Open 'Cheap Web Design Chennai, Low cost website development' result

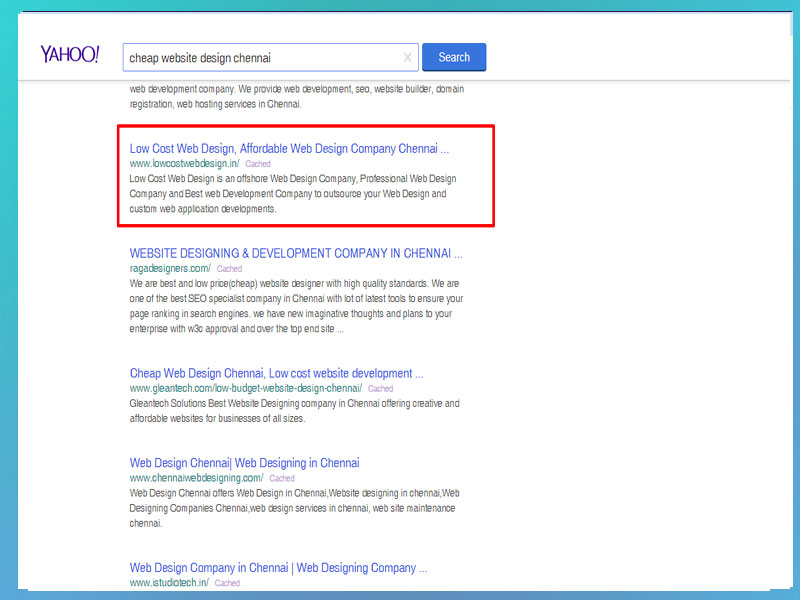[x=277, y=373]
